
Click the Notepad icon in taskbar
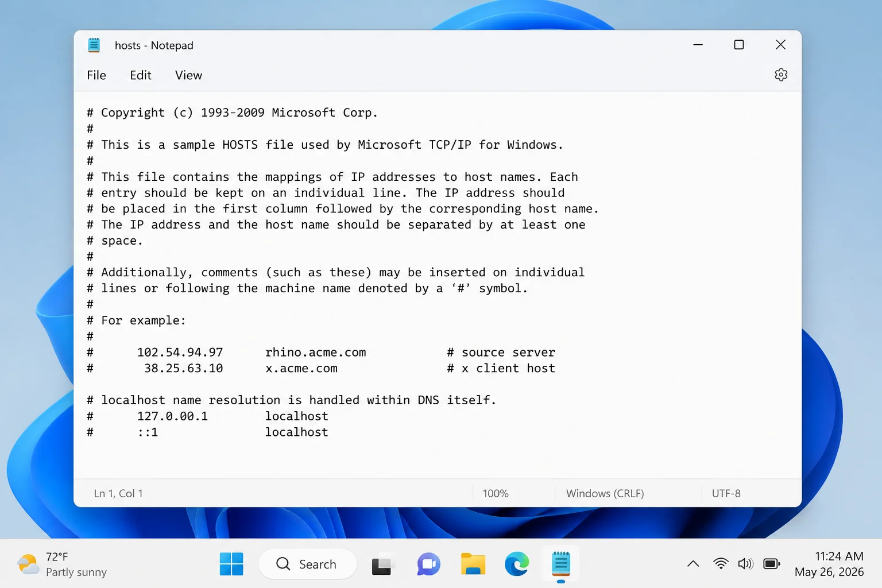(x=561, y=564)
